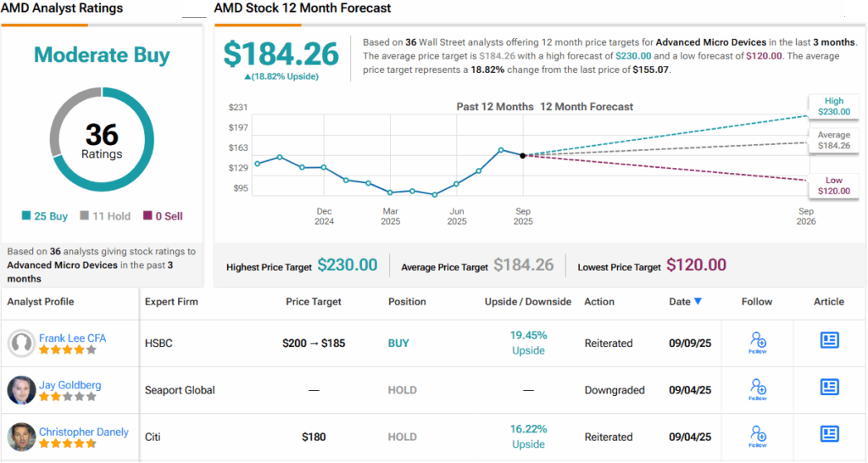
Task: Click the 11 Hold legend item
Action: click(105, 216)
